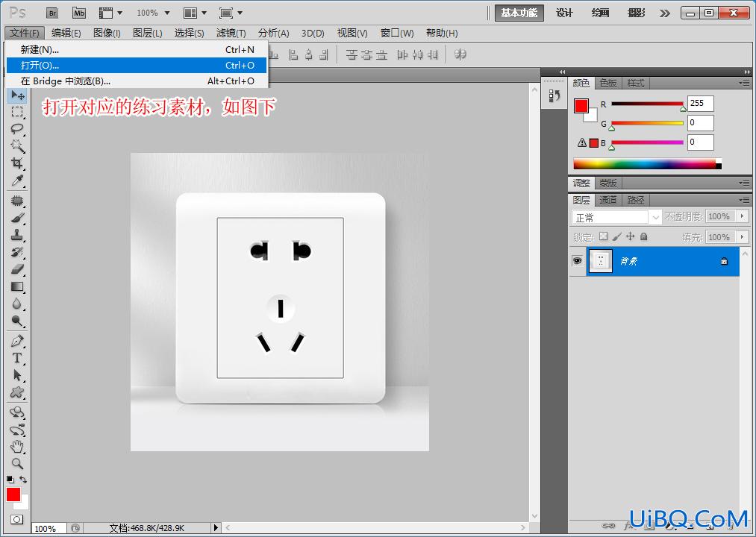756x537 pixels.
Task: Toggle lock position in Layers panel
Action: (x=630, y=236)
